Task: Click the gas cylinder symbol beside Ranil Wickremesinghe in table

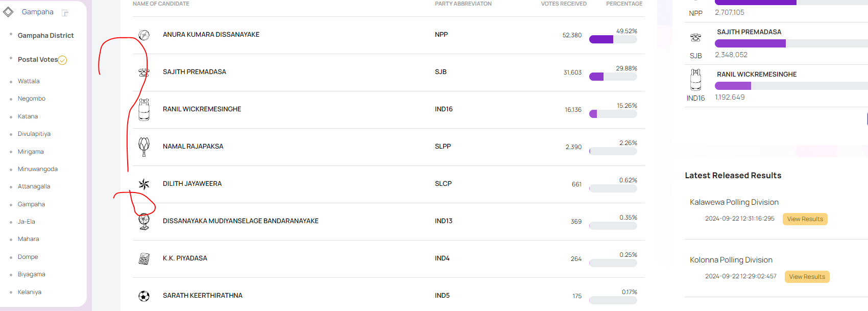Action: [x=144, y=109]
